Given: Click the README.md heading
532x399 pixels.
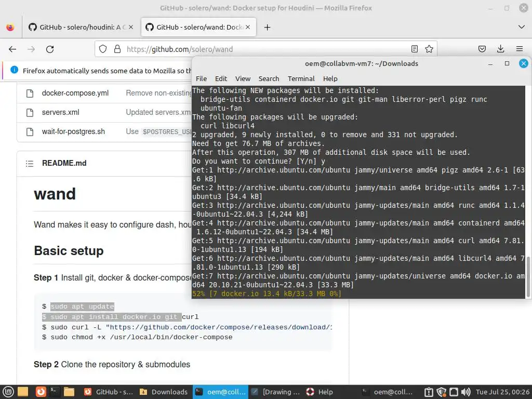Looking at the screenshot, I should (x=64, y=163).
